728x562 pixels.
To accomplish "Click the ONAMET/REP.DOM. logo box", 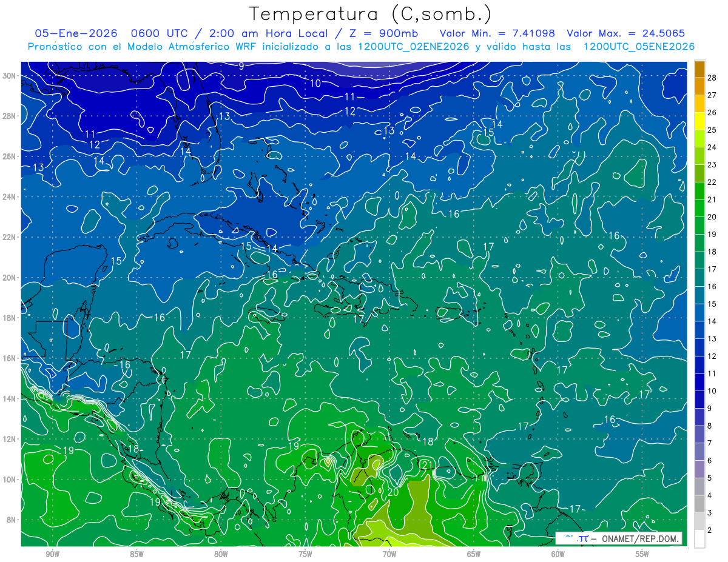I will pyautogui.click(x=619, y=538).
